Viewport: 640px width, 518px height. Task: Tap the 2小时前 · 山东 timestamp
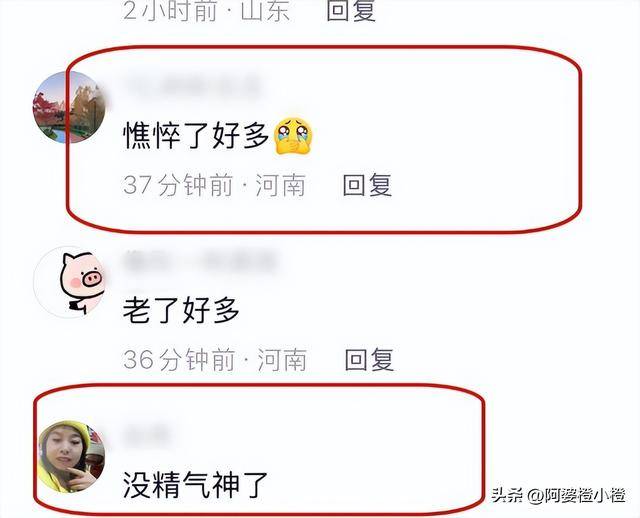click(x=207, y=10)
